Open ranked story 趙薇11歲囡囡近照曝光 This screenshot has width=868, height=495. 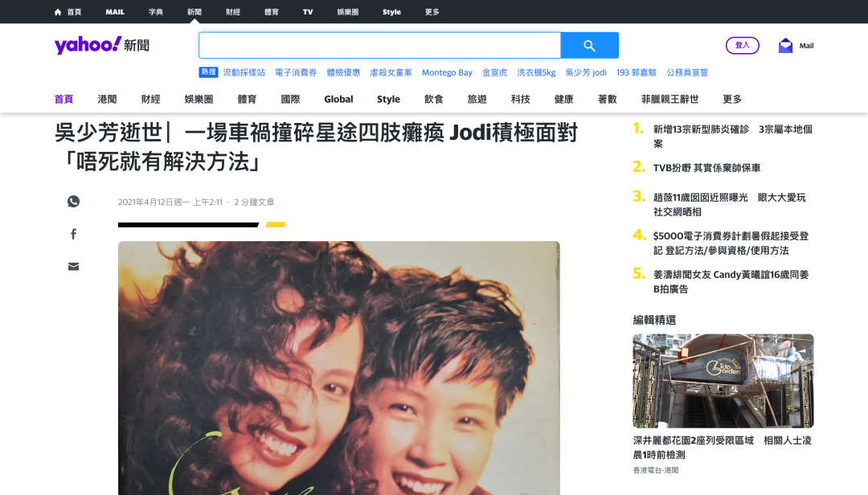click(x=730, y=204)
